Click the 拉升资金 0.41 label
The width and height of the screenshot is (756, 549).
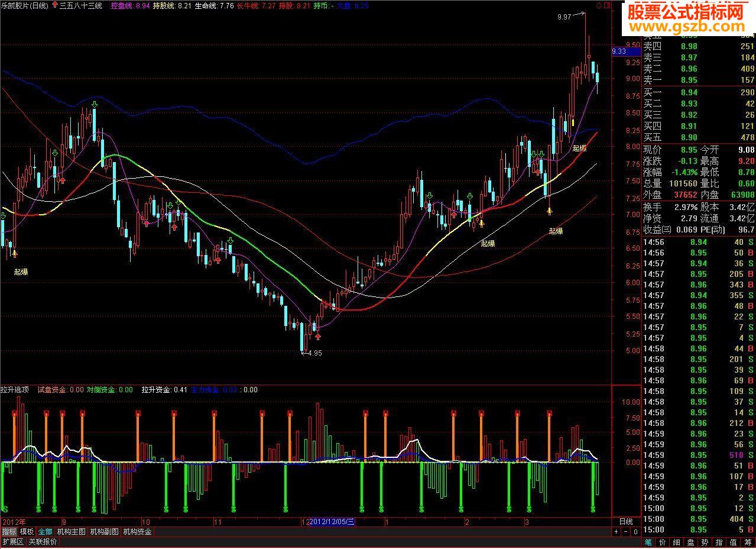point(164,390)
